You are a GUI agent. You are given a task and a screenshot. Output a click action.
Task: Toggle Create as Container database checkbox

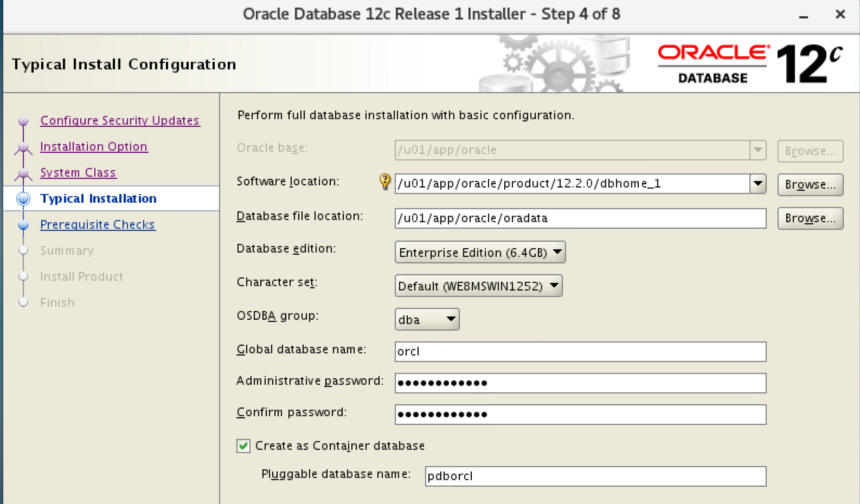pos(243,446)
